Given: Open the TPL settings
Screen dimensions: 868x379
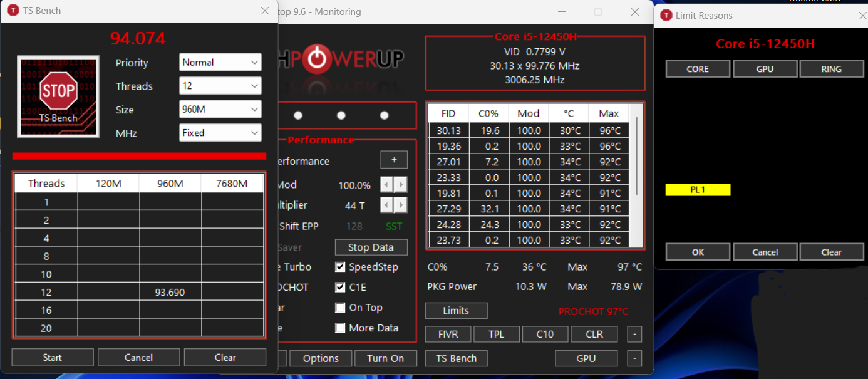Looking at the screenshot, I should pyautogui.click(x=497, y=334).
